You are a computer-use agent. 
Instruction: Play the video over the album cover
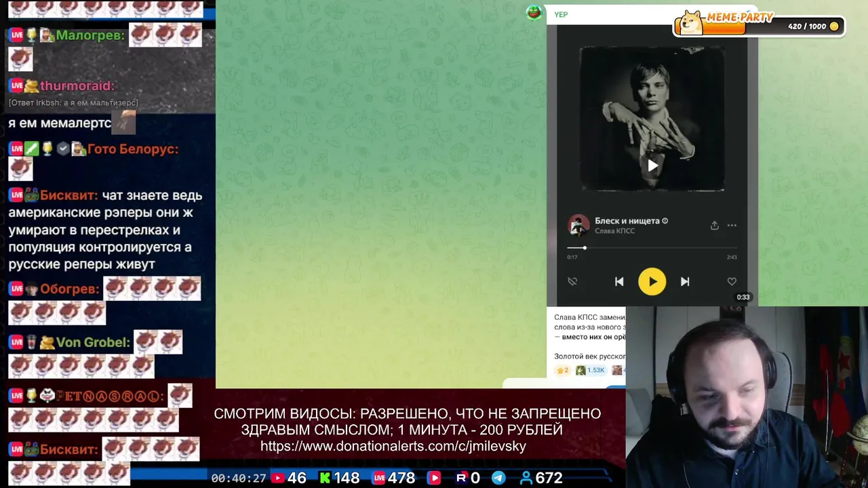pos(652,165)
